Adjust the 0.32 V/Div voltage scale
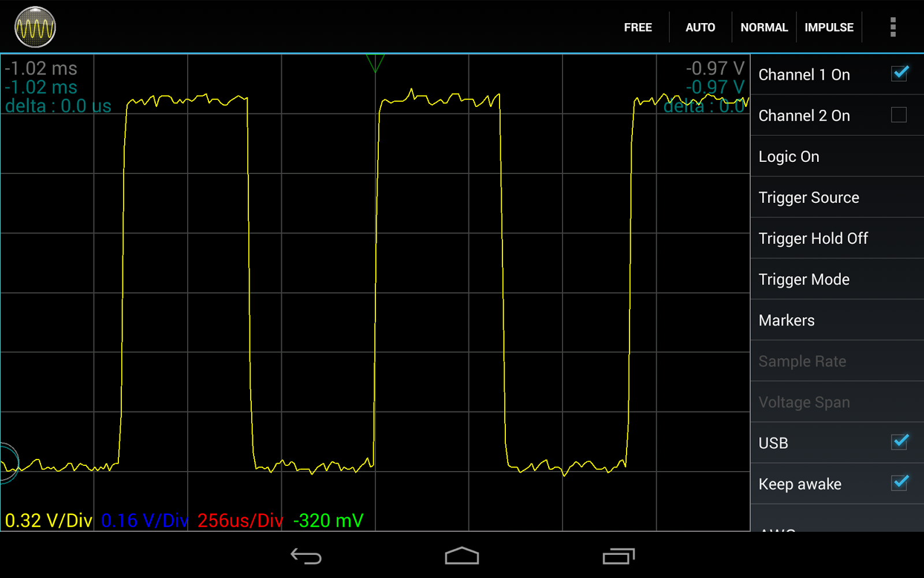This screenshot has width=924, height=578. point(48,520)
